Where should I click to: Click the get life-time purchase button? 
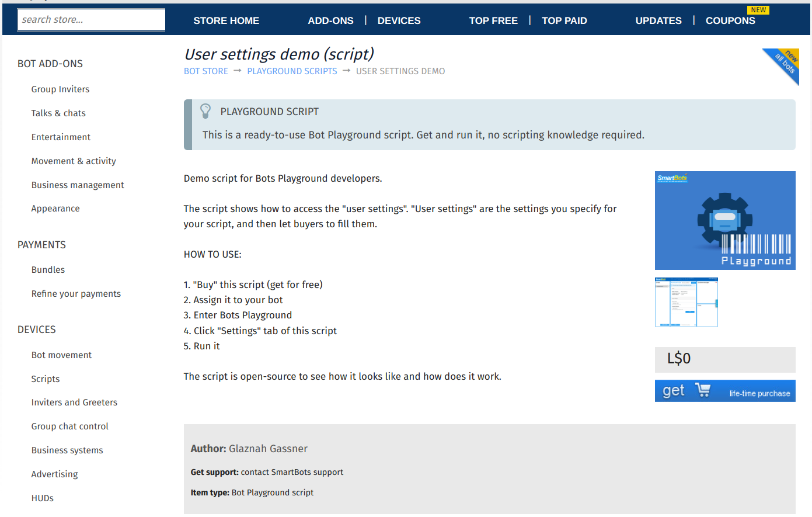tap(725, 391)
